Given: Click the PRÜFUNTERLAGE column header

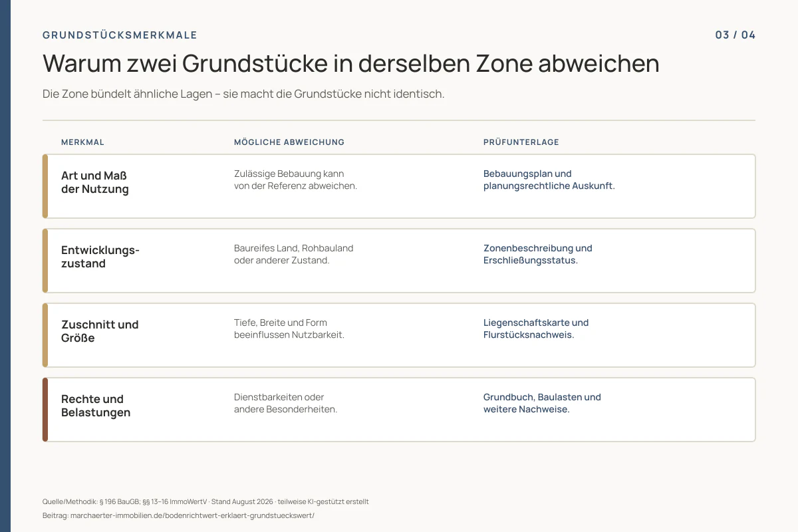Looking at the screenshot, I should click(x=521, y=142).
